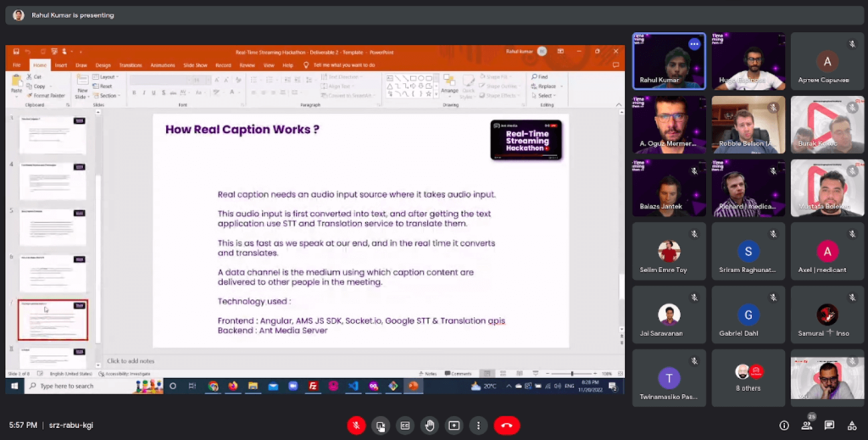The height and width of the screenshot is (440, 868).
Task: Switch to Reading View icon
Action: coord(519,374)
